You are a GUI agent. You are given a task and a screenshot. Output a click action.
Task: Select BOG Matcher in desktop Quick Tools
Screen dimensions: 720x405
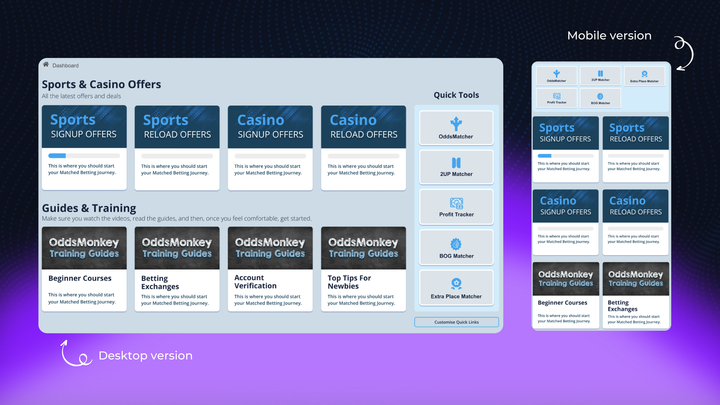click(456, 247)
